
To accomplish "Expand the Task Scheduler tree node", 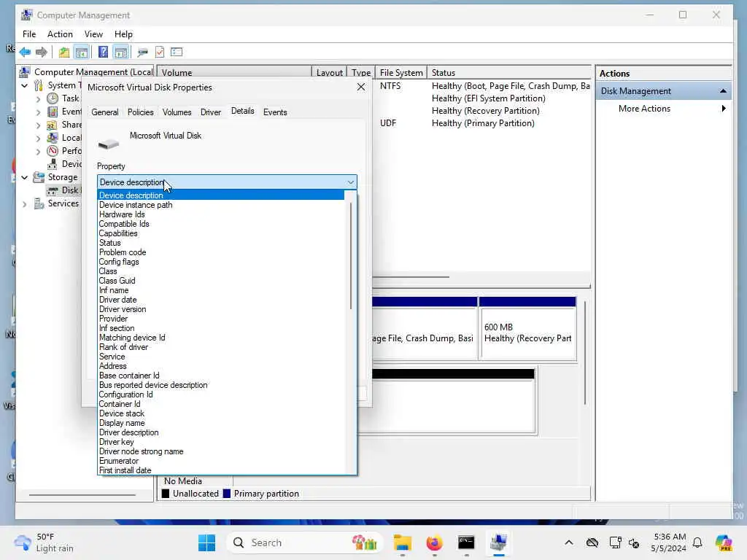I will pos(38,99).
